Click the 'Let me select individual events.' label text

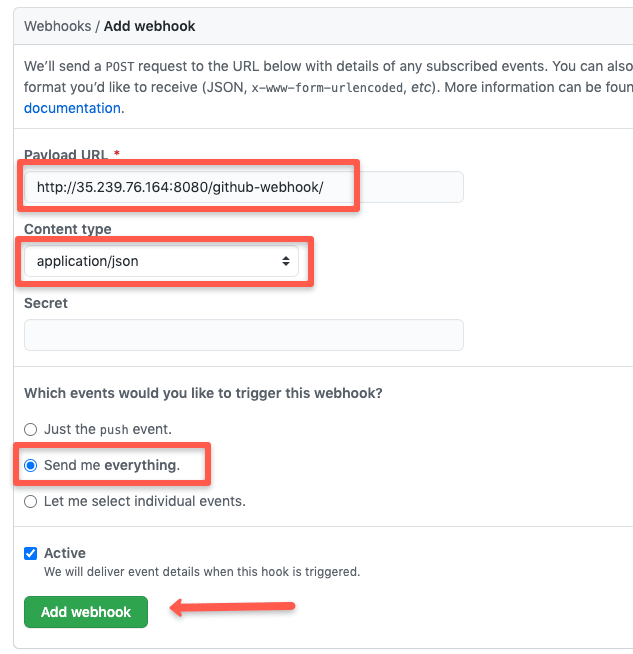[145, 501]
